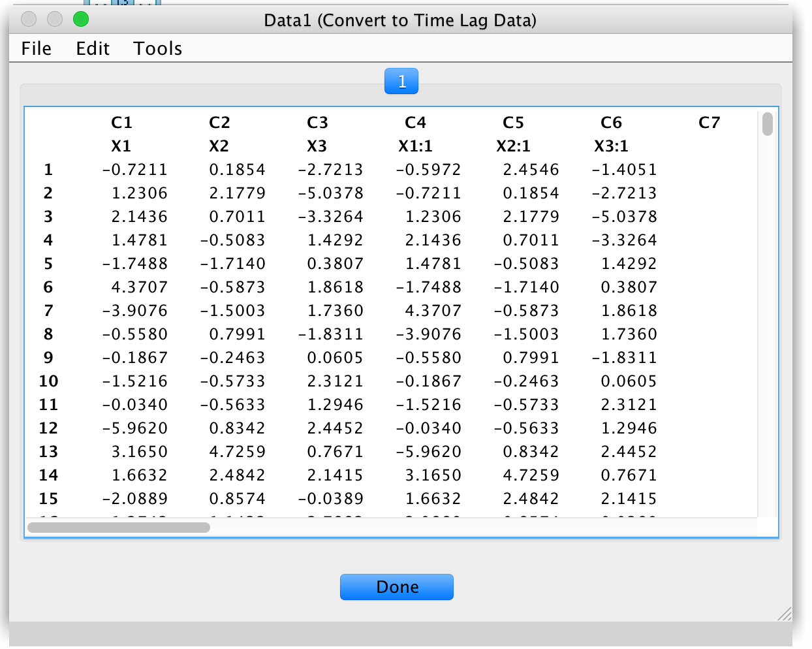The image size is (812, 649).
Task: Select row number 15
Action: (x=48, y=498)
